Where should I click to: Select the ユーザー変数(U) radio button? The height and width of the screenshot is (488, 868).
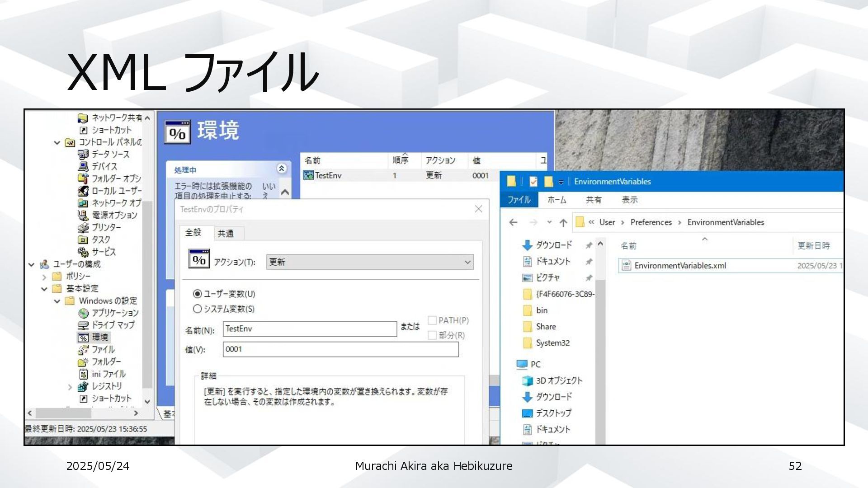pyautogui.click(x=197, y=294)
